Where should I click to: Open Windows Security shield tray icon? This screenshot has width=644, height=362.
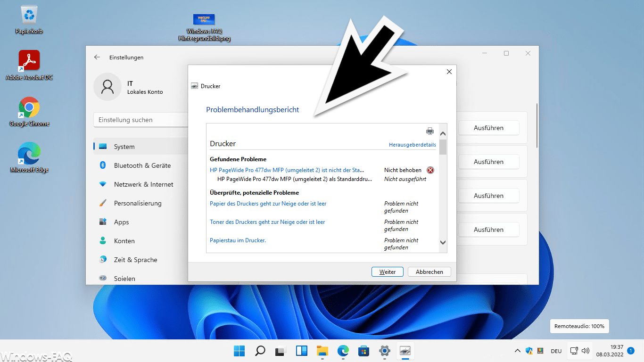pos(529,351)
